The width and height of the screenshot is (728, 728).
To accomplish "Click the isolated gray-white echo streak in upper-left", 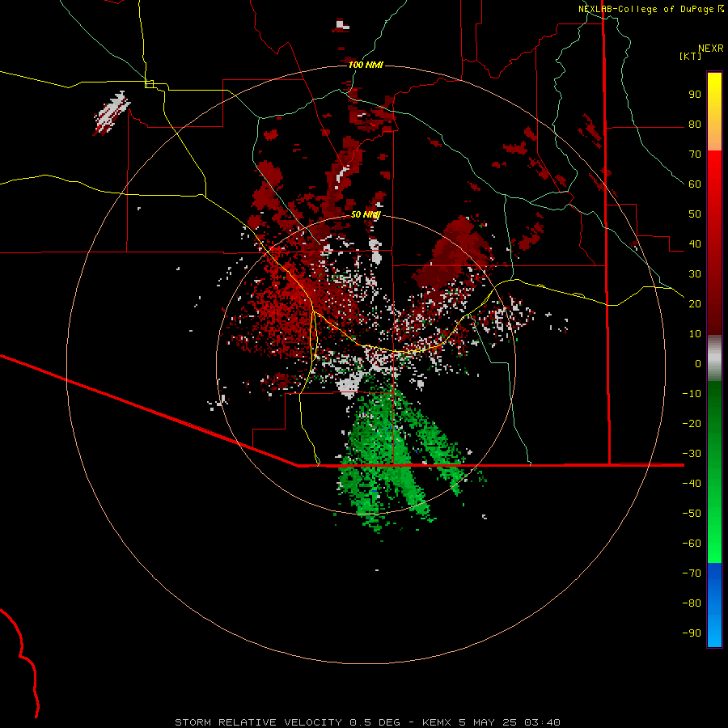I will point(112,112).
